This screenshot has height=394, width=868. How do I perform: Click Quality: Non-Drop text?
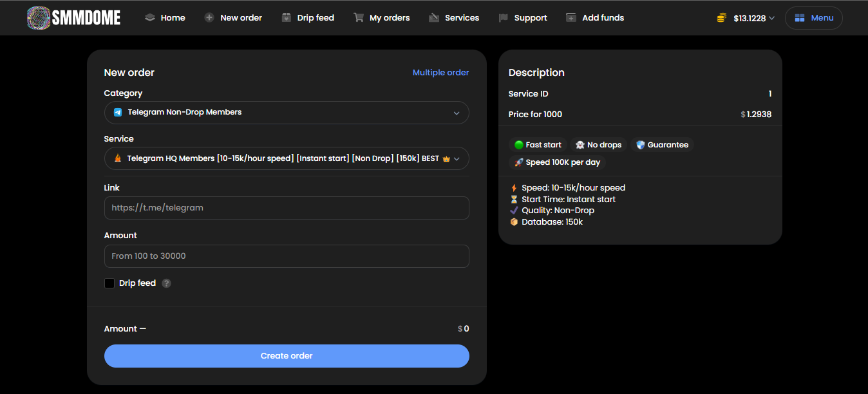pos(558,211)
